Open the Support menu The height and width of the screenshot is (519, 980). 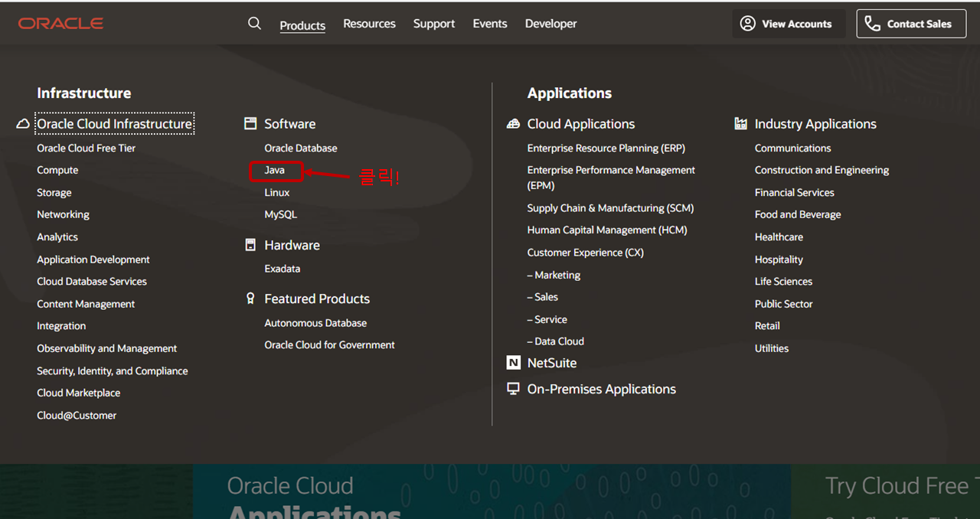point(434,24)
